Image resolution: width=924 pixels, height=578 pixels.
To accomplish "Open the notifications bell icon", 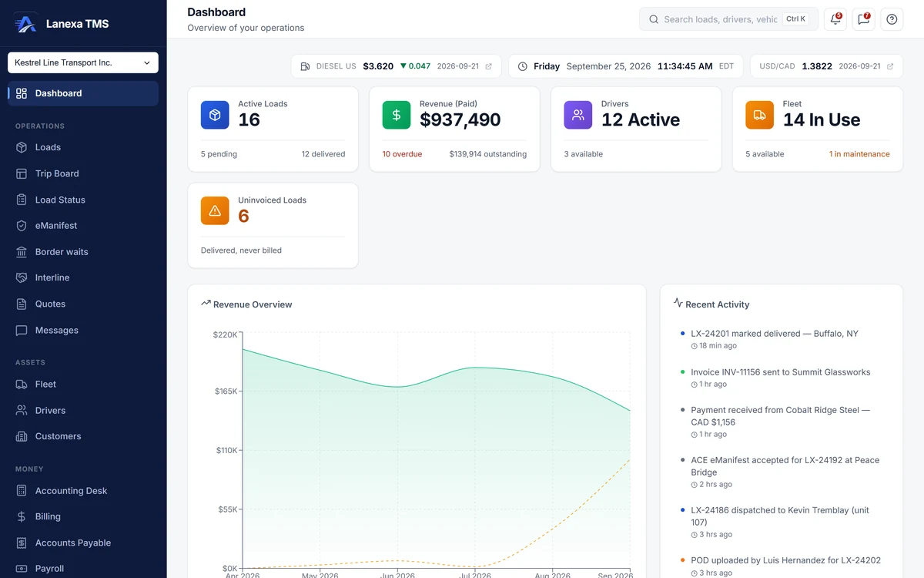I will (835, 19).
